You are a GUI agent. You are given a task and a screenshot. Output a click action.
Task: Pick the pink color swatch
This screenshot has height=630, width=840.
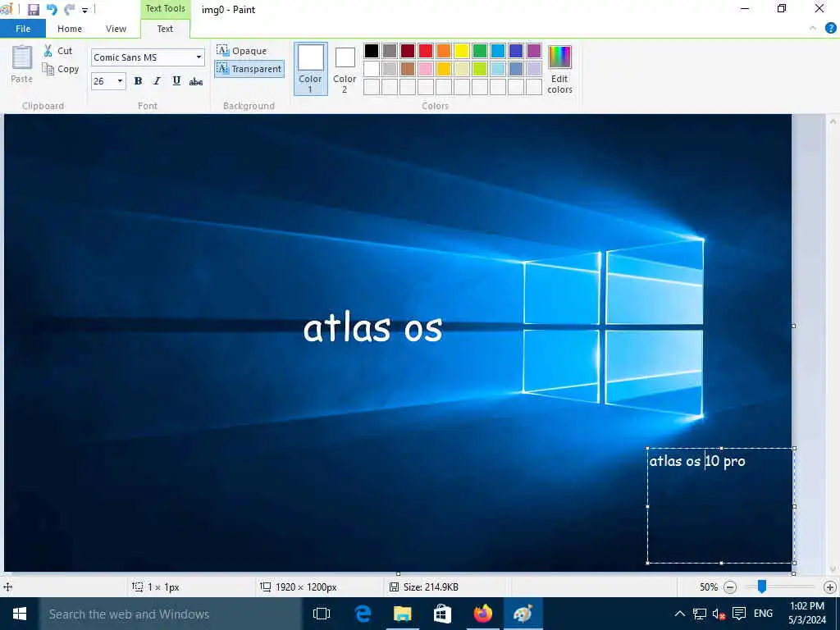(426, 69)
